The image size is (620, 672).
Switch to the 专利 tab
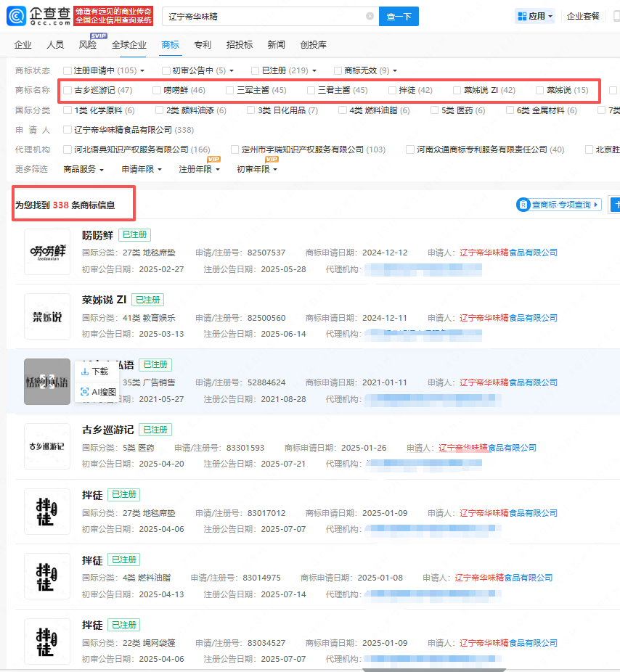[x=203, y=45]
